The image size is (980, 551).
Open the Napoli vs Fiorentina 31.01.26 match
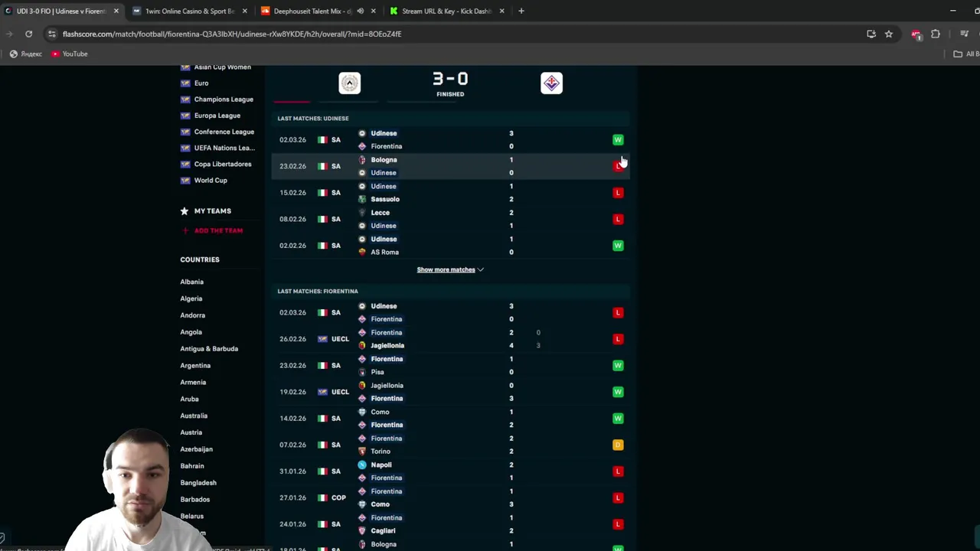450,471
